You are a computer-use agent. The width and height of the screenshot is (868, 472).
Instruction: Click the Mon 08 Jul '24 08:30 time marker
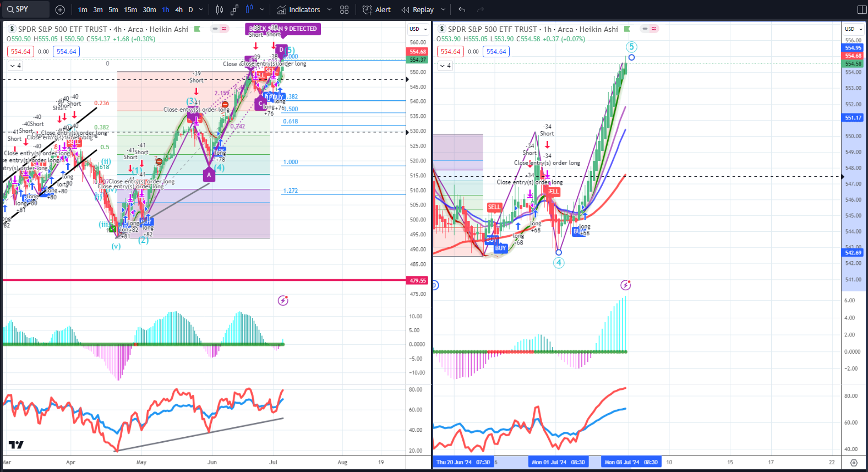pos(631,463)
